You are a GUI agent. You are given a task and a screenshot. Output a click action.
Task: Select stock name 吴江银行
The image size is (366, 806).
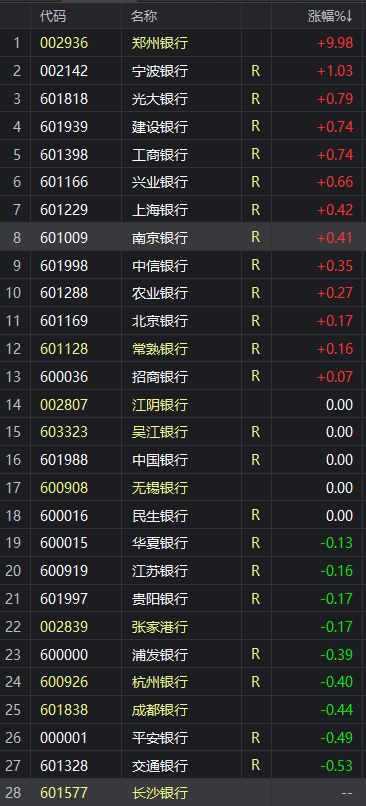(x=160, y=432)
